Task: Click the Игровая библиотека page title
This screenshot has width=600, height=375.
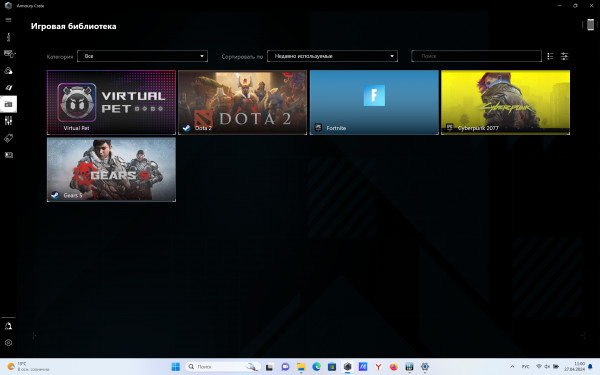Action: coord(73,26)
